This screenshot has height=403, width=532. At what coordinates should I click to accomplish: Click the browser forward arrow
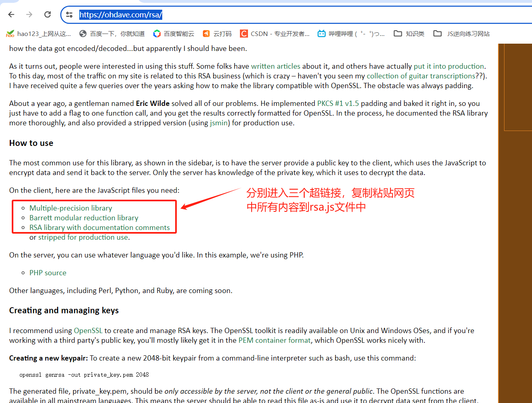coord(29,15)
